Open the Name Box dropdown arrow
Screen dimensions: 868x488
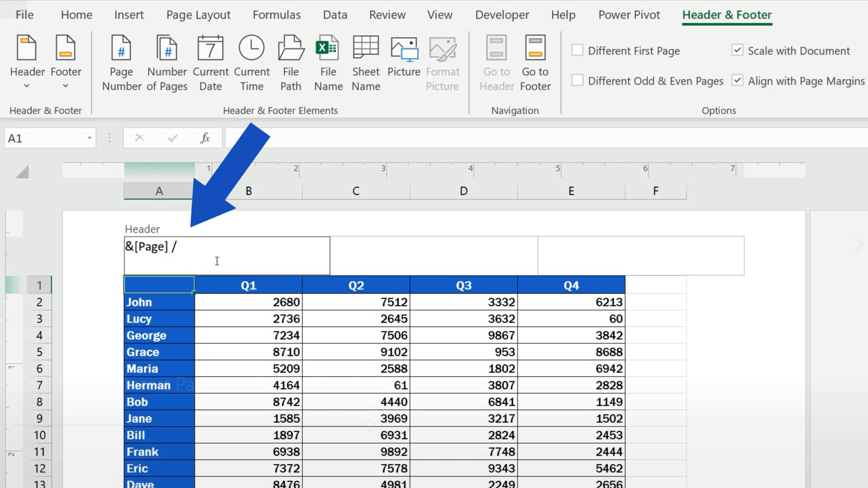point(89,137)
